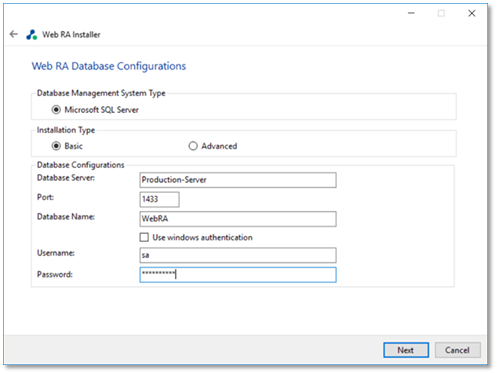Close the Web RA Installer window
Screen dimensions: 497x374
coord(472,13)
